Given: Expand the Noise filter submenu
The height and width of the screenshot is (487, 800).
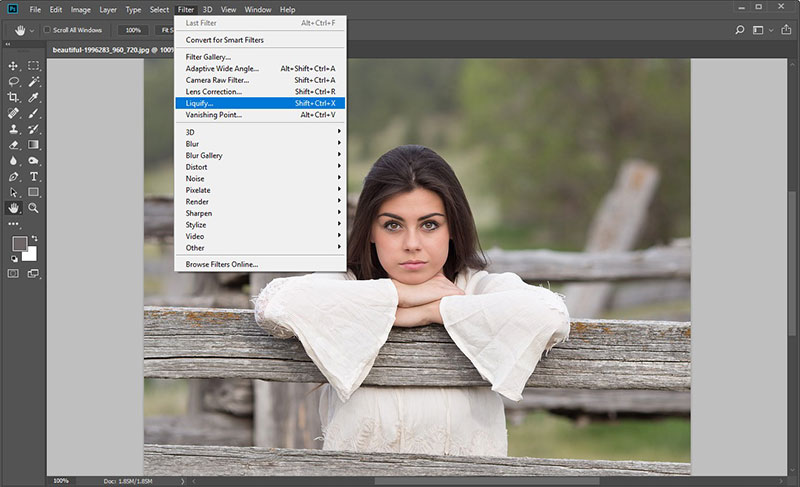Looking at the screenshot, I should point(260,178).
